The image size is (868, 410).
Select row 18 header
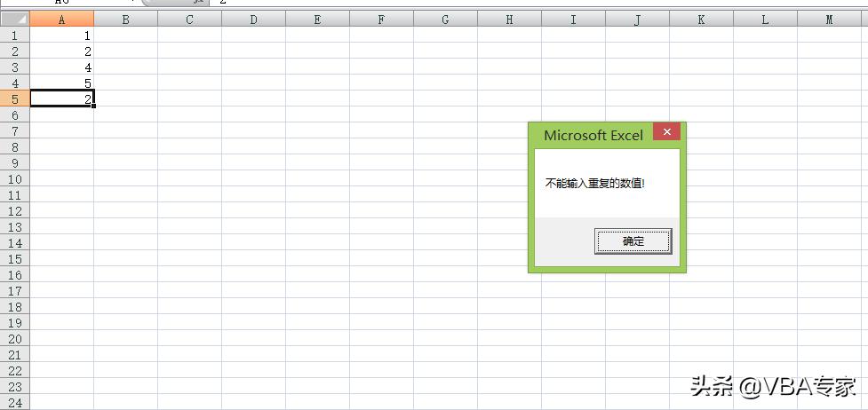(15, 307)
